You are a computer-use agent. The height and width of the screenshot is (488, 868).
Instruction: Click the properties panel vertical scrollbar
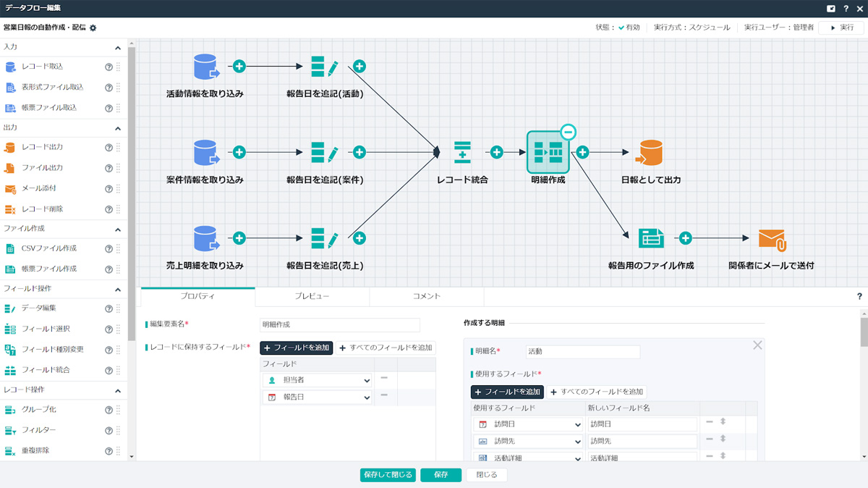point(864,332)
